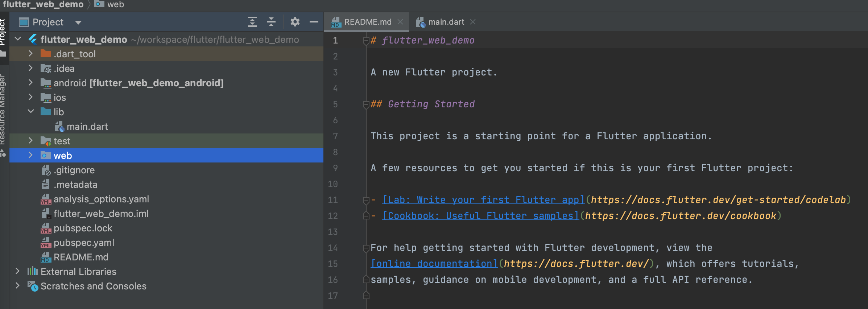Open Resource Manager sidebar tab
This screenshot has width=868, height=309.
pyautogui.click(x=3, y=109)
